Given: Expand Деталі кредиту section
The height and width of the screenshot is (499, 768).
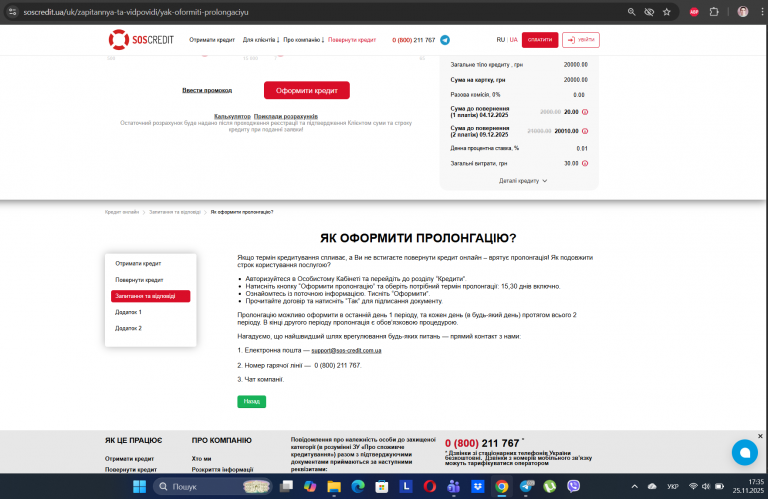Looking at the screenshot, I should tap(523, 181).
